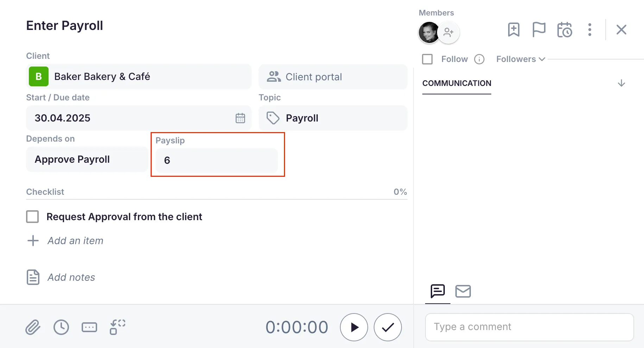Open the three-dot more options menu

coord(590,30)
